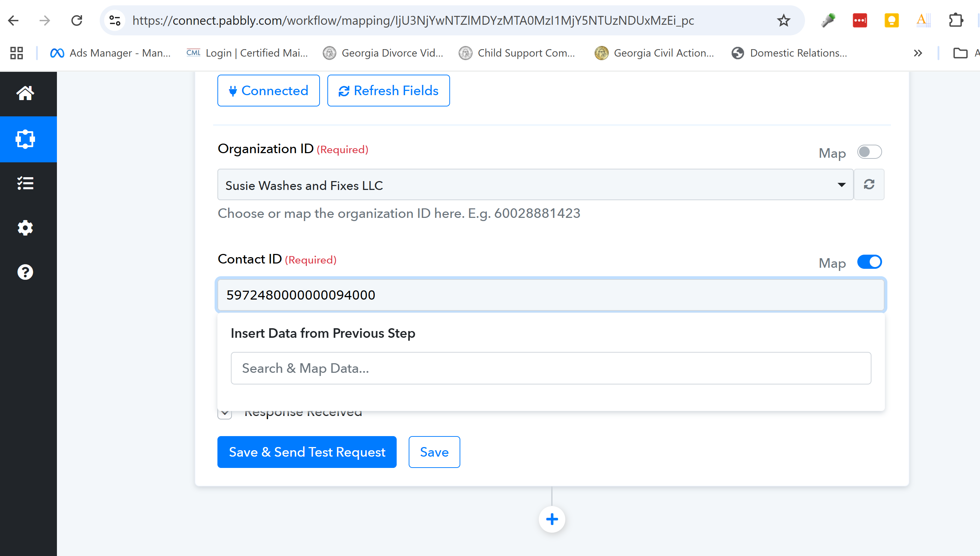Enable the Organization ID Map toggle
Viewport: 980px width, 556px height.
869,152
